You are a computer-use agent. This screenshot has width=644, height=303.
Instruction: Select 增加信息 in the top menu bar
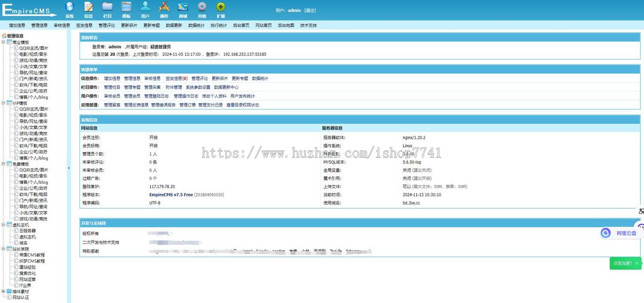coord(17,25)
